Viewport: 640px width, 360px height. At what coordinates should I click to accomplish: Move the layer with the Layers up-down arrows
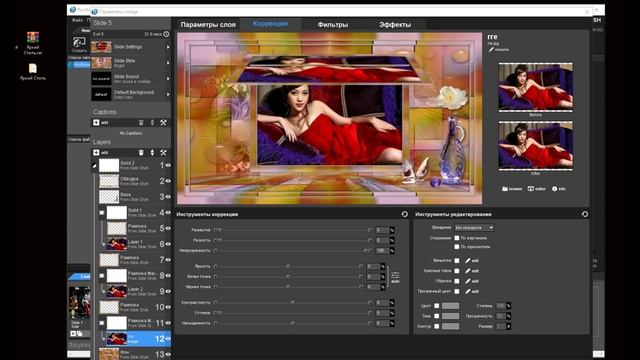point(152,152)
